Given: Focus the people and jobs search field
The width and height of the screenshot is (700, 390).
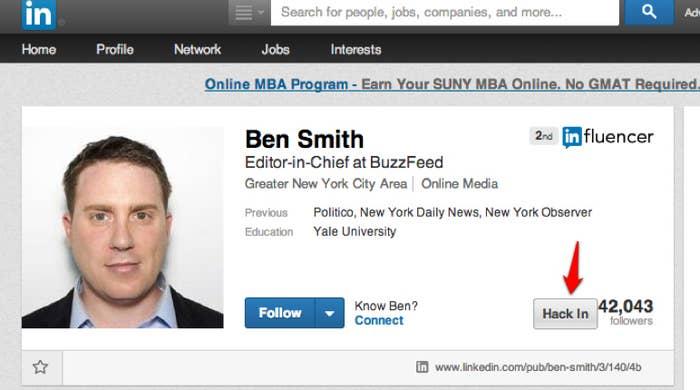Looking at the screenshot, I should [x=445, y=12].
